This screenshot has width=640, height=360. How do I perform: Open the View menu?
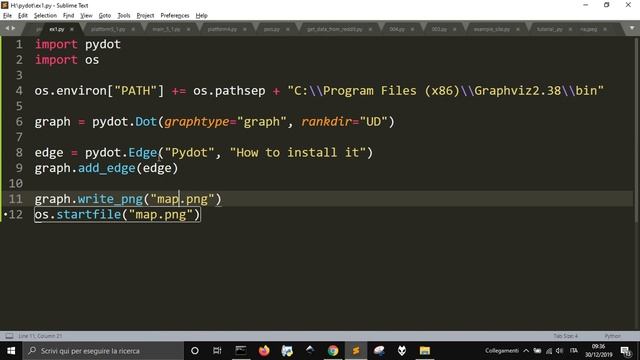click(x=86, y=16)
